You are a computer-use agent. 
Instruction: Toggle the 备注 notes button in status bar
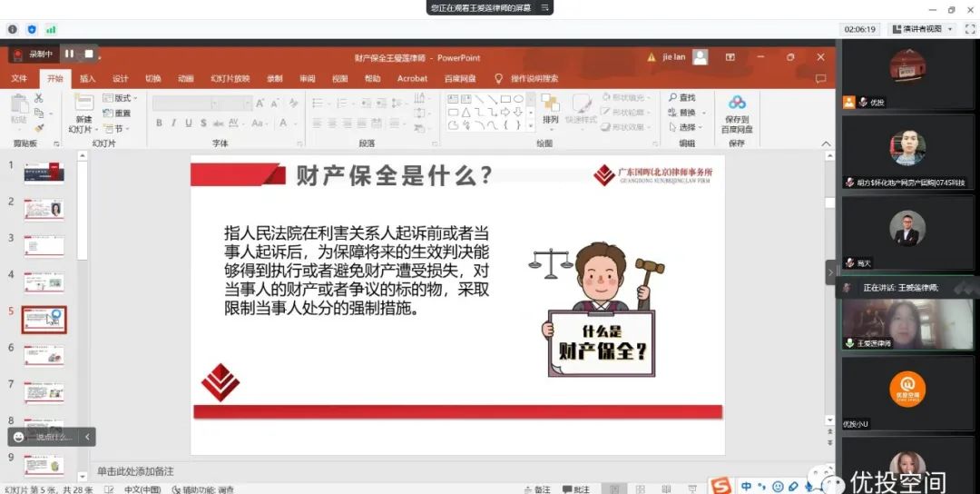coord(539,489)
